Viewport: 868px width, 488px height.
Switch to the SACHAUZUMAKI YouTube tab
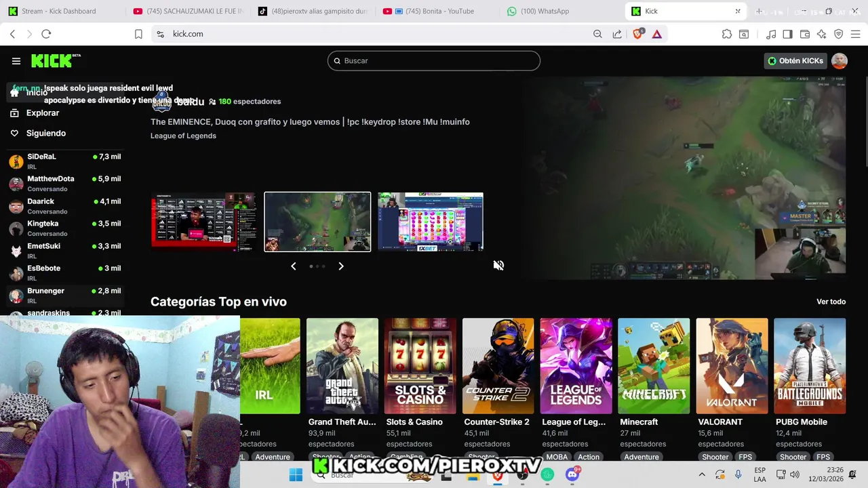coord(189,11)
